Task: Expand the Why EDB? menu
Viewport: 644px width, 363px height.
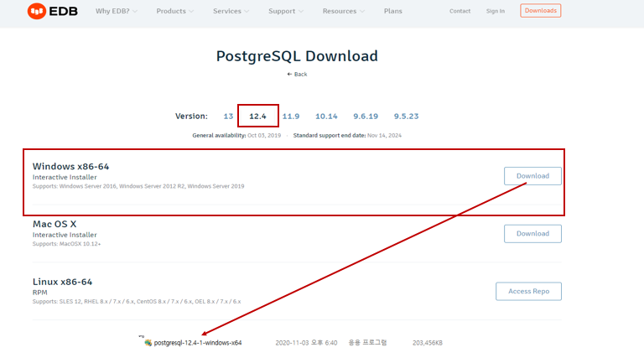Action: (117, 11)
